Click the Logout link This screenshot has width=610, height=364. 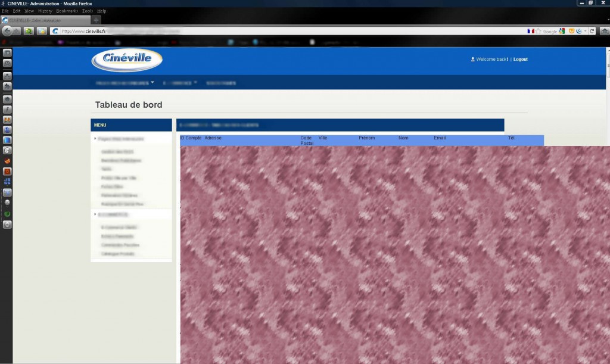[x=520, y=59]
